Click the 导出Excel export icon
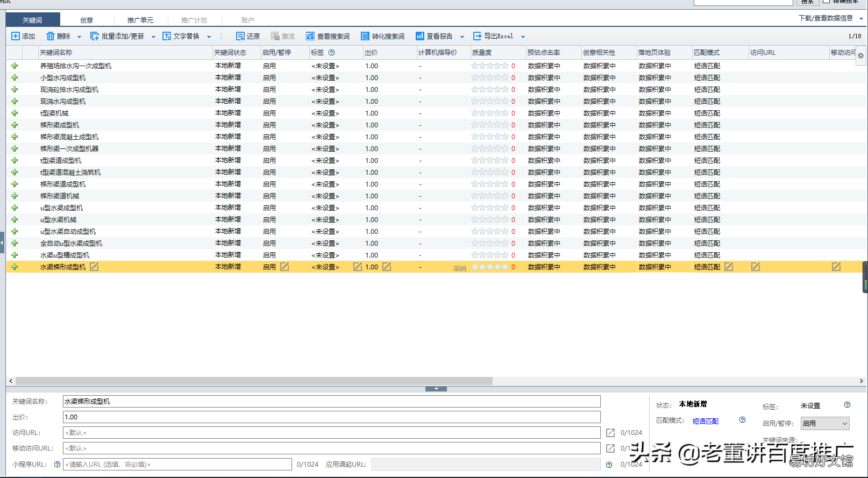Viewport: 868px width, 478px height. point(477,36)
